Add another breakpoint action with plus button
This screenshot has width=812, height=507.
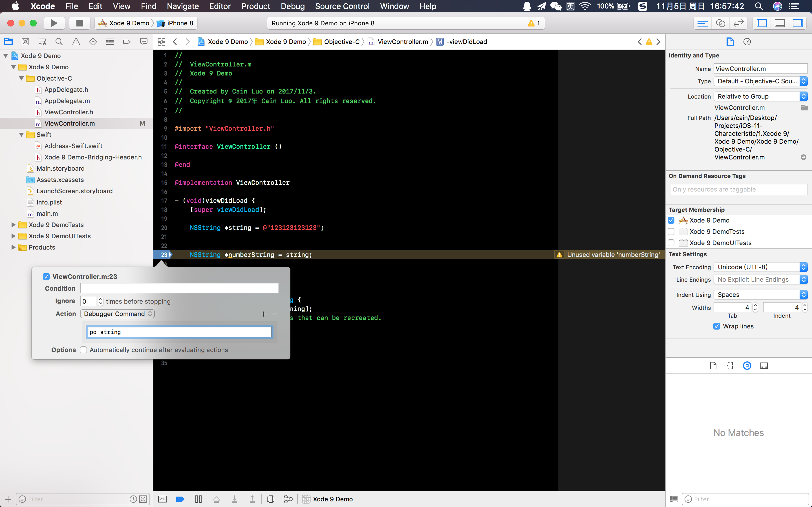(x=263, y=314)
